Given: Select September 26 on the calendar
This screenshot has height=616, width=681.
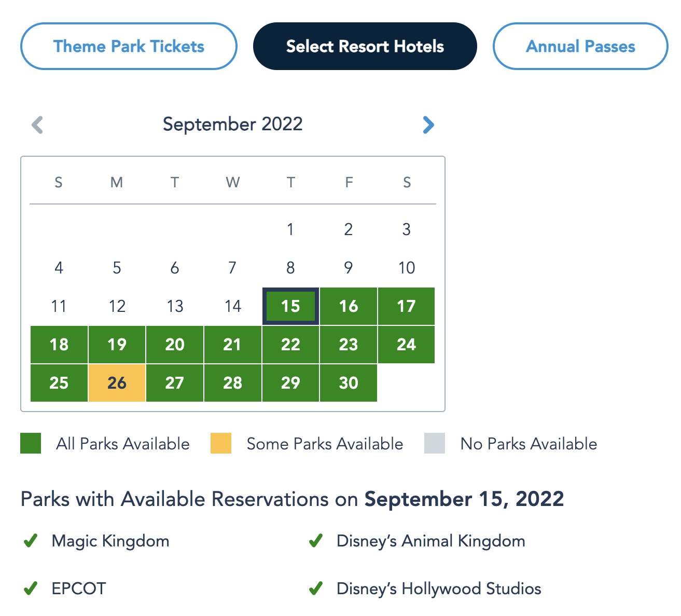Looking at the screenshot, I should point(117,383).
